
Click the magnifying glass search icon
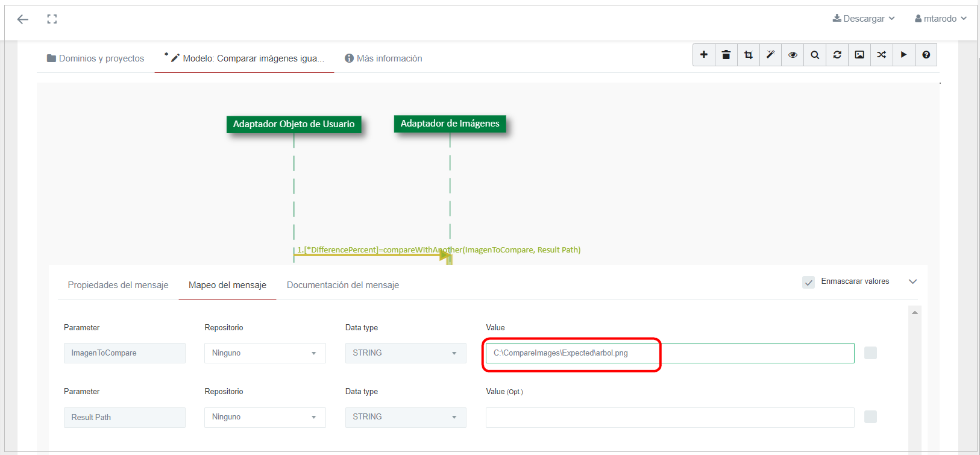pos(815,55)
